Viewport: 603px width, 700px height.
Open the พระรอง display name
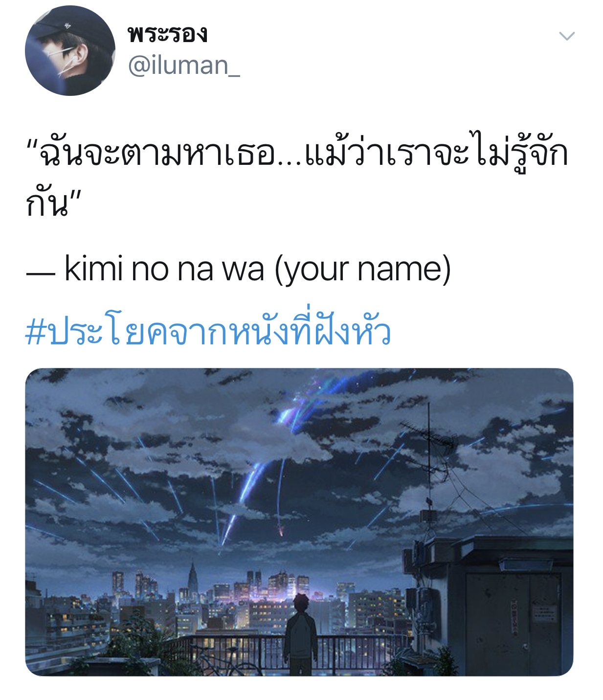168,34
